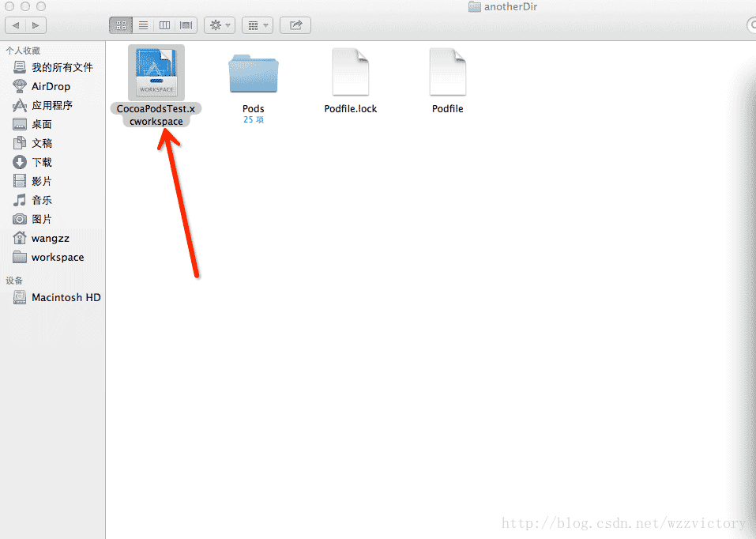Open 应用程序 in the sidebar
Image resolution: width=756 pixels, height=539 pixels.
click(x=53, y=105)
